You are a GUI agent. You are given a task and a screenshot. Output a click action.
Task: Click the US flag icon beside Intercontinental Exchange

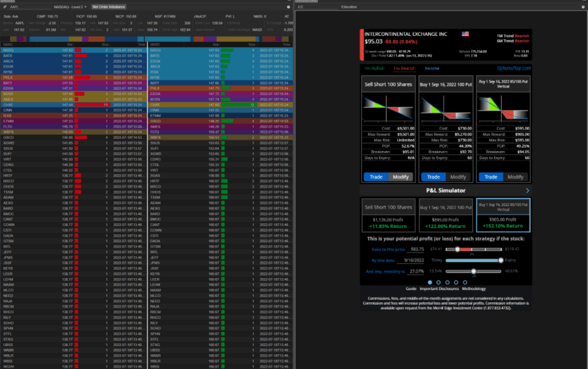[x=465, y=34]
